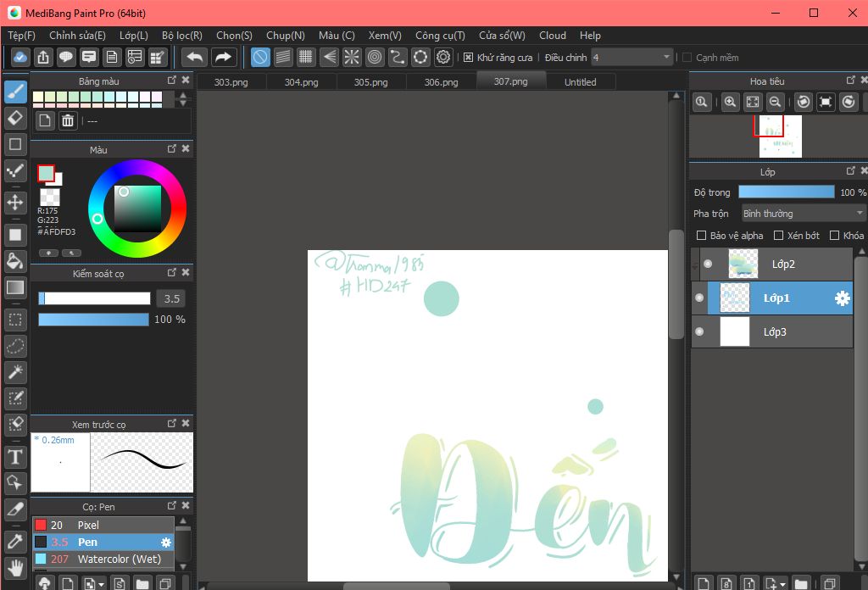This screenshot has width=868, height=590.
Task: Open the Điều chỉnh dropdown
Action: click(632, 58)
